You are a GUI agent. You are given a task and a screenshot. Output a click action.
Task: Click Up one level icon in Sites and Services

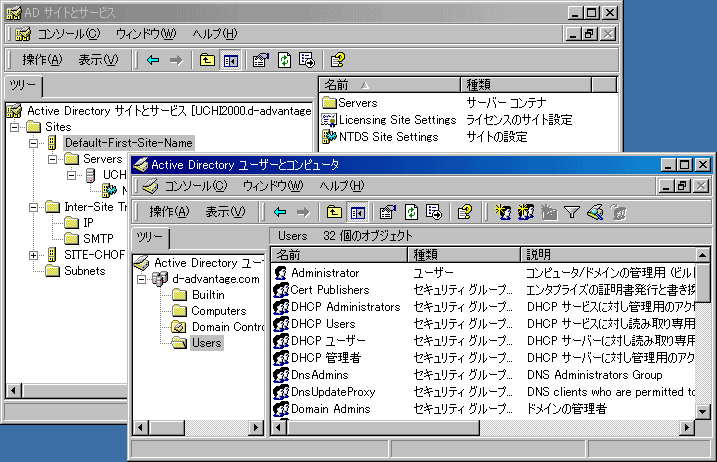coord(207,60)
